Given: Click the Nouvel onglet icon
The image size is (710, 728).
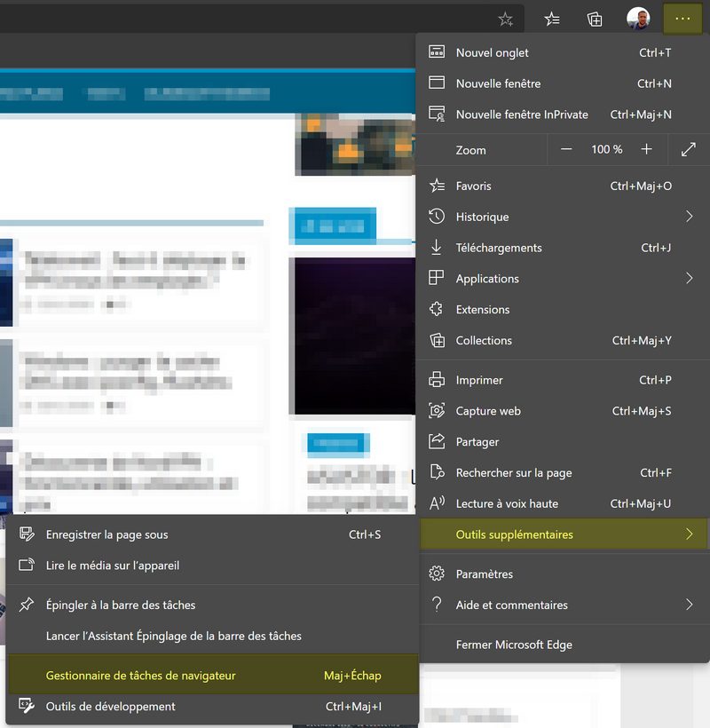Looking at the screenshot, I should [437, 52].
